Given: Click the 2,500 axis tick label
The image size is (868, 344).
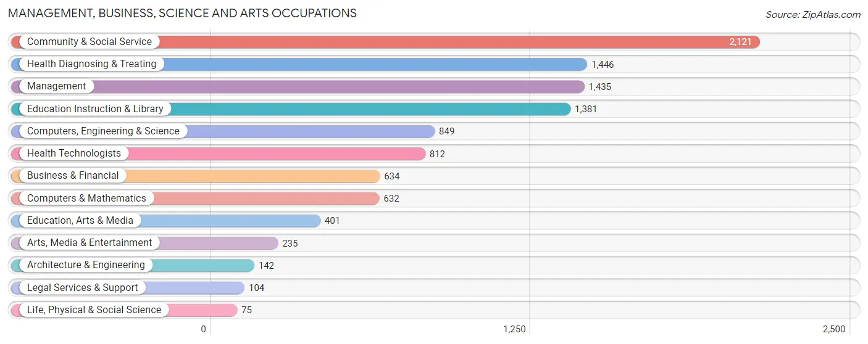Looking at the screenshot, I should tap(834, 329).
